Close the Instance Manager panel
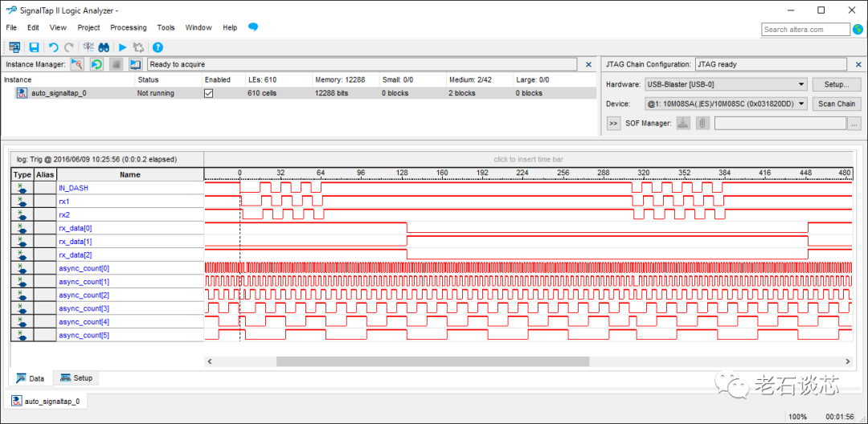The width and height of the screenshot is (868, 424). [x=588, y=65]
